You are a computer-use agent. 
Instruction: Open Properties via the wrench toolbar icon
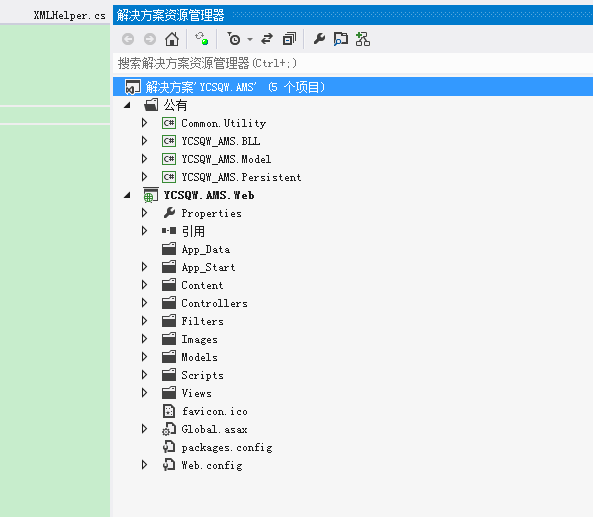[319, 39]
